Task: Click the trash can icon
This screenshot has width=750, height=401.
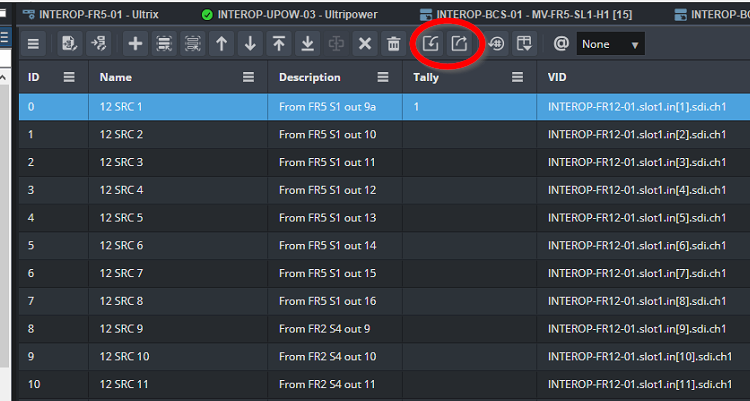Action: (394, 44)
